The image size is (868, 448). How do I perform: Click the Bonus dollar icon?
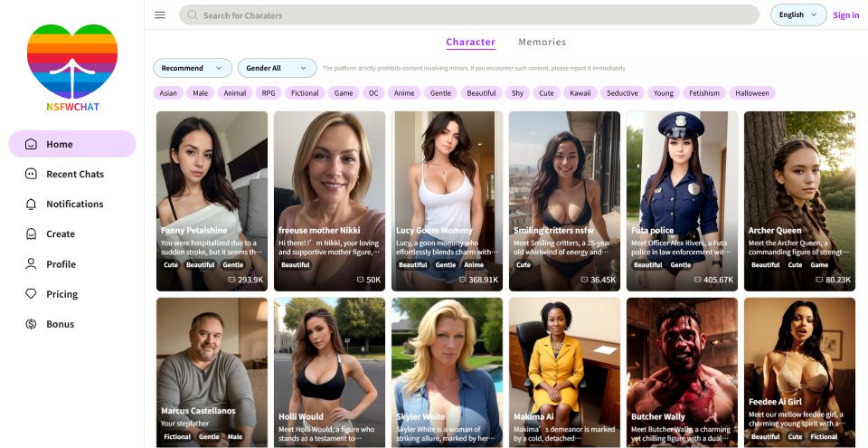[31, 324]
